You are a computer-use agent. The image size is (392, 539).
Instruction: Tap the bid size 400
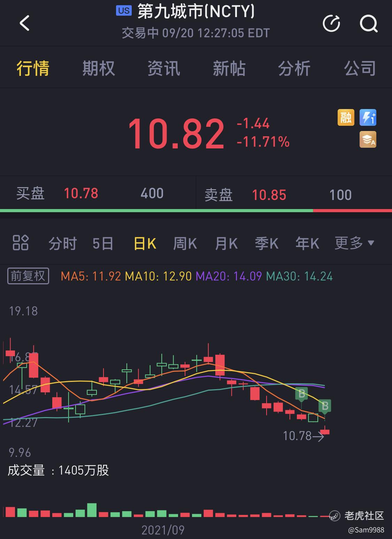coord(152,193)
